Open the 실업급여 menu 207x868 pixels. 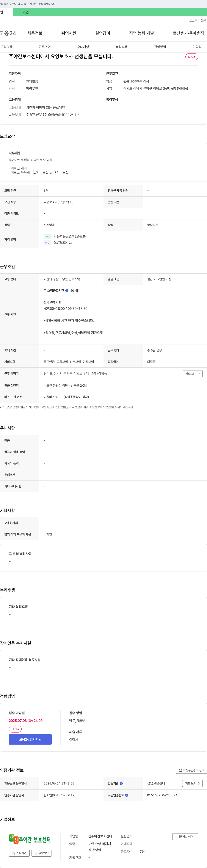tap(103, 33)
